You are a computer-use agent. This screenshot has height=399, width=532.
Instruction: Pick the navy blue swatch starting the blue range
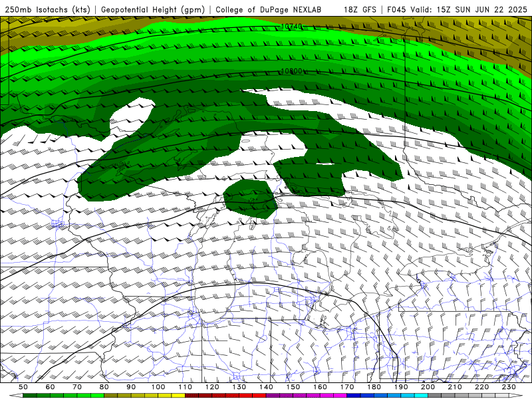point(354,396)
